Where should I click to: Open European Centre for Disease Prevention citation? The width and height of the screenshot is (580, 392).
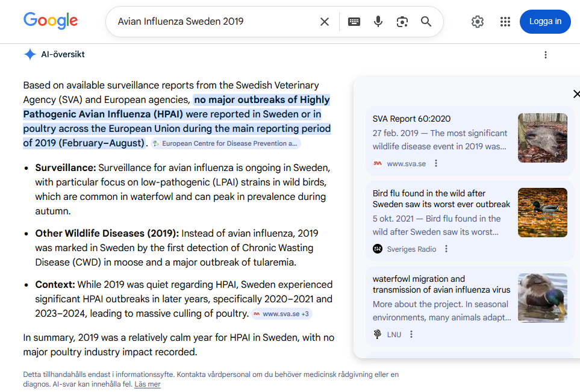pos(226,143)
